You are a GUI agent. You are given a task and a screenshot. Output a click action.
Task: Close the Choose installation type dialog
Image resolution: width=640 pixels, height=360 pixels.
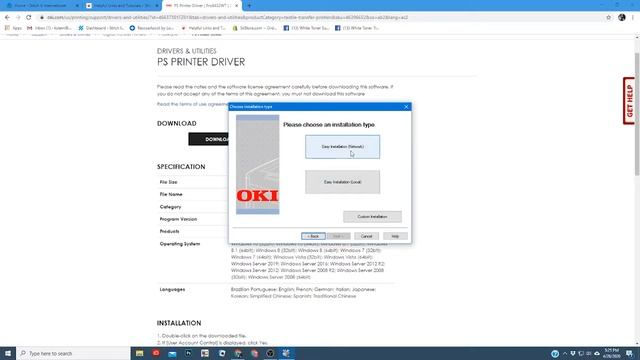(x=406, y=107)
